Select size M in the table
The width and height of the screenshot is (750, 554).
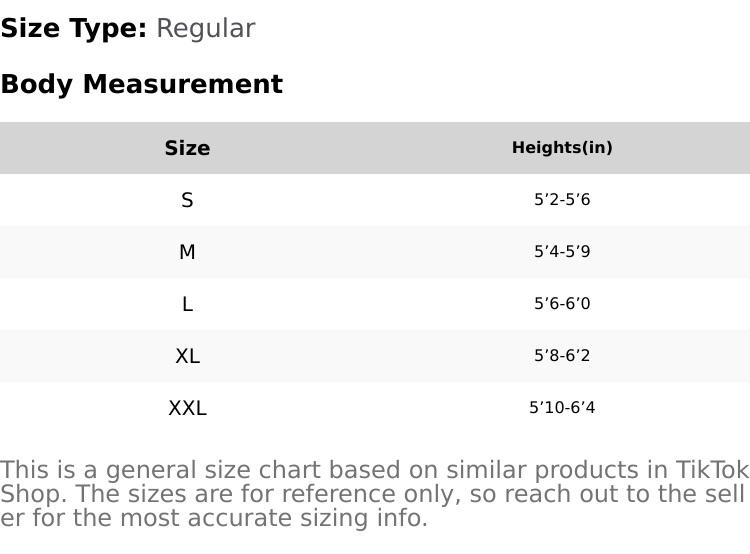point(187,253)
